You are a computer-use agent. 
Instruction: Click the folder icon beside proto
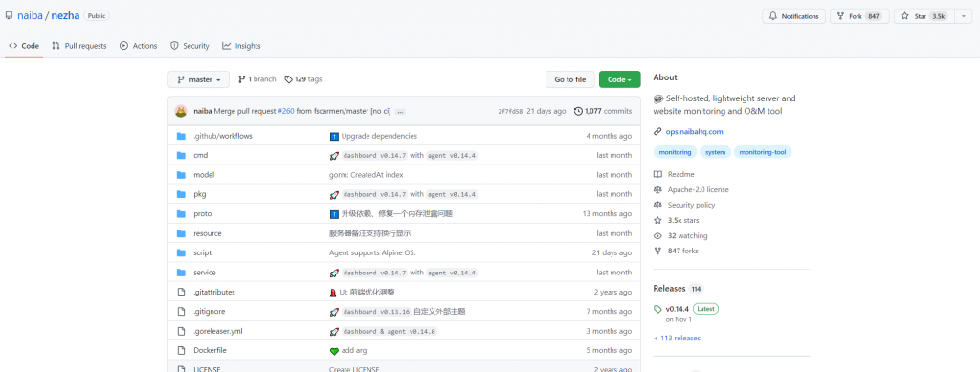(181, 214)
